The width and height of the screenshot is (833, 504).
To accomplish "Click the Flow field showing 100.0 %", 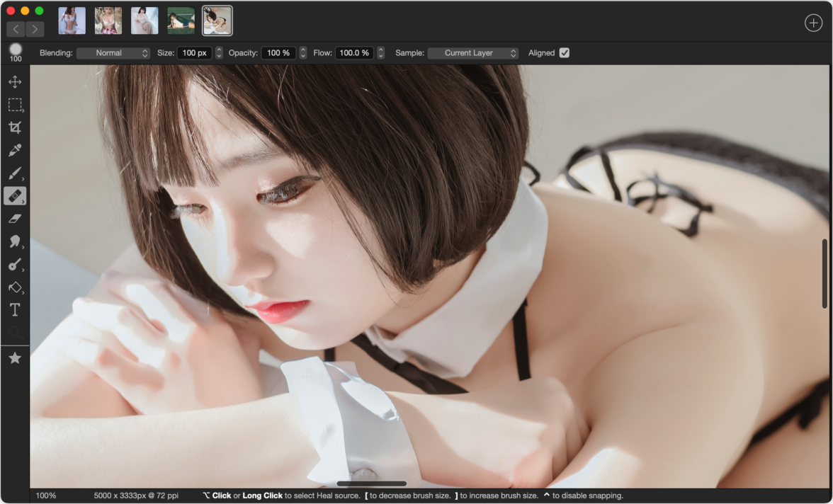I will point(354,52).
